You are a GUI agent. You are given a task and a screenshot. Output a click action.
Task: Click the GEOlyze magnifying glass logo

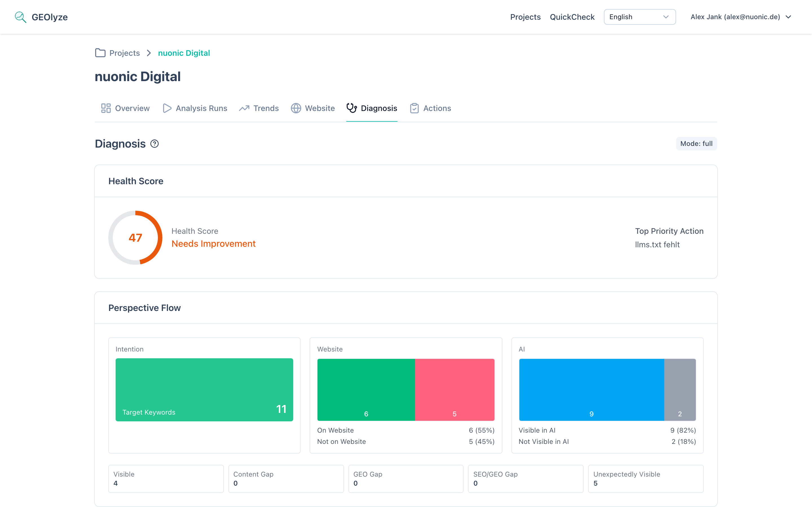[x=21, y=17]
